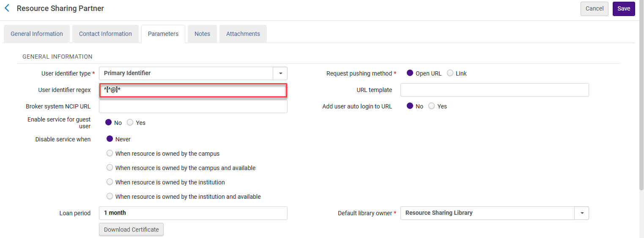Select Link request pushing method
The height and width of the screenshot is (238, 644).
pyautogui.click(x=450, y=73)
